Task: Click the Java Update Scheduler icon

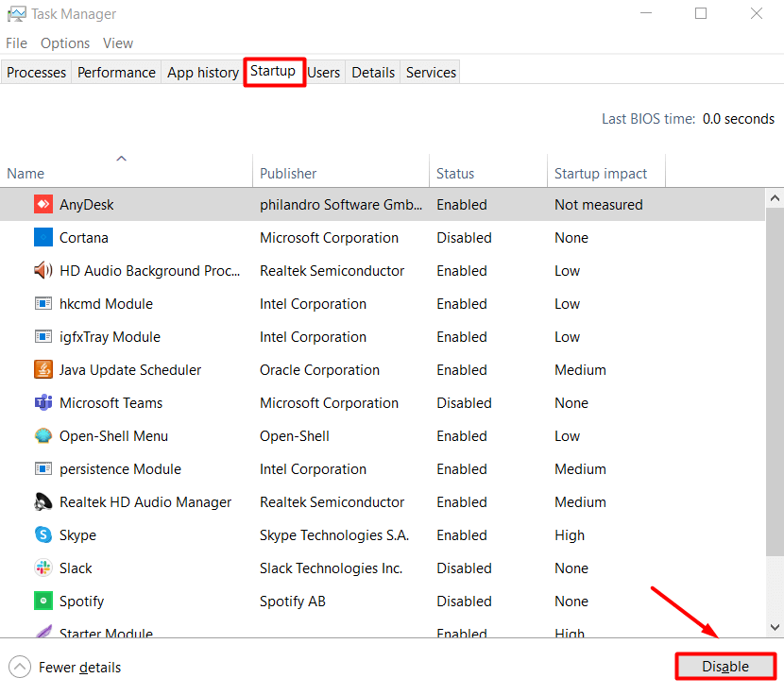Action: [x=43, y=369]
